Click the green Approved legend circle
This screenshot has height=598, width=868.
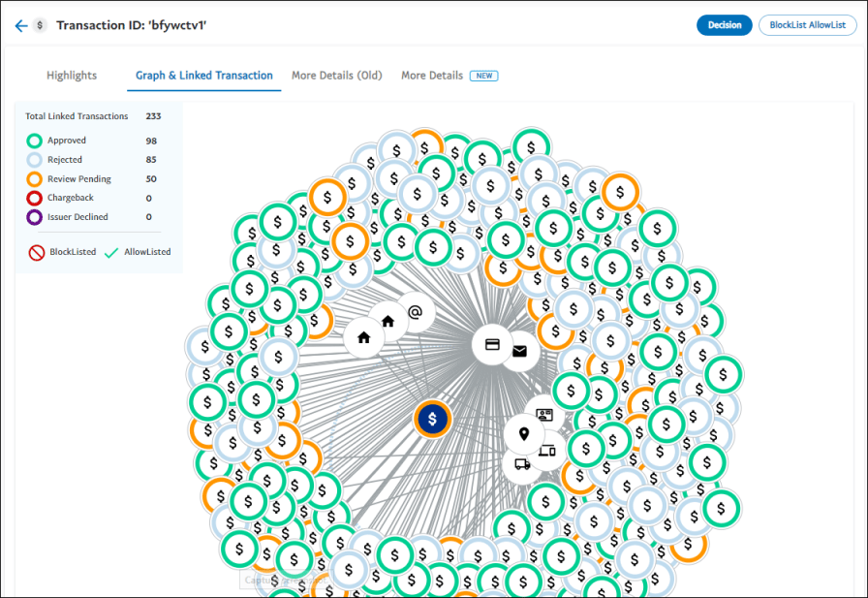tap(35, 141)
